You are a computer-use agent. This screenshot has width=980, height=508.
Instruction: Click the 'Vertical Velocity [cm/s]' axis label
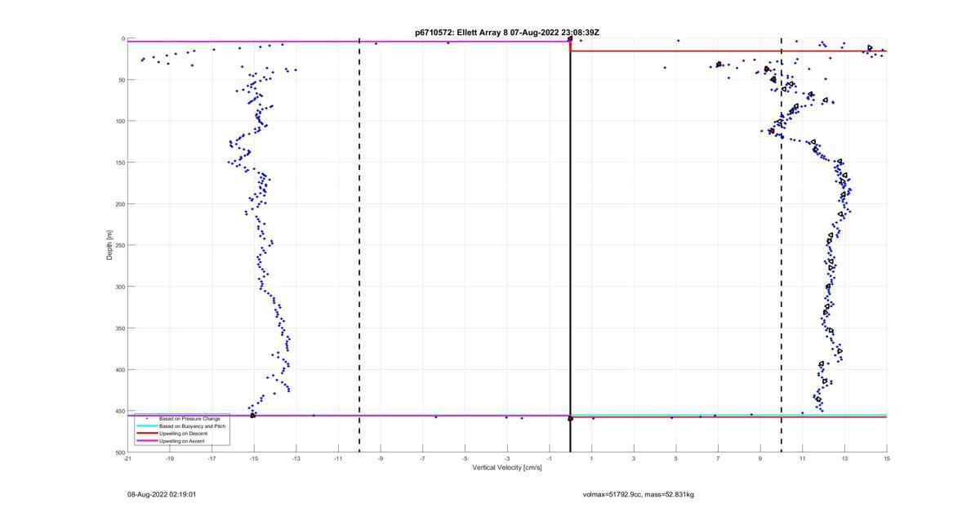click(506, 468)
